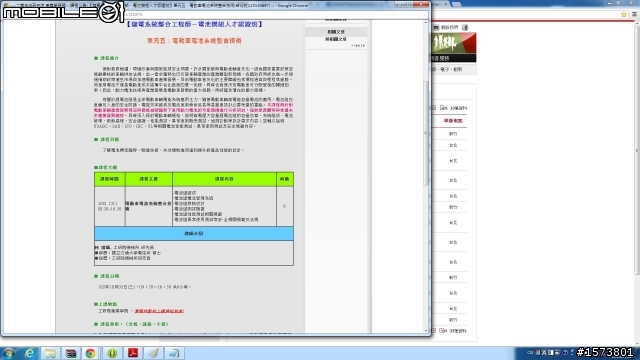Click the blue course title heading in brackets
Viewport: 640px width, 360px height.
coord(194,24)
